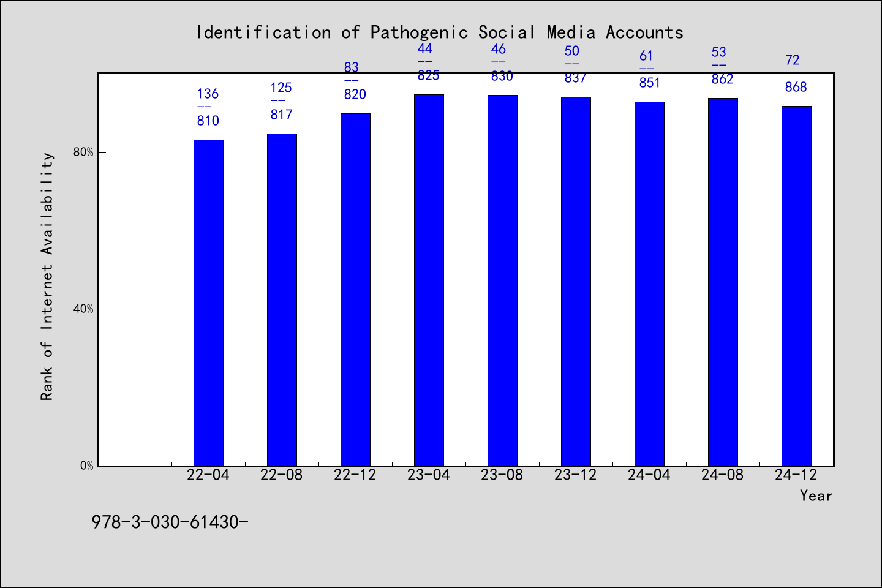Click the 22-04 bar
882x588 pixels.
[208, 303]
